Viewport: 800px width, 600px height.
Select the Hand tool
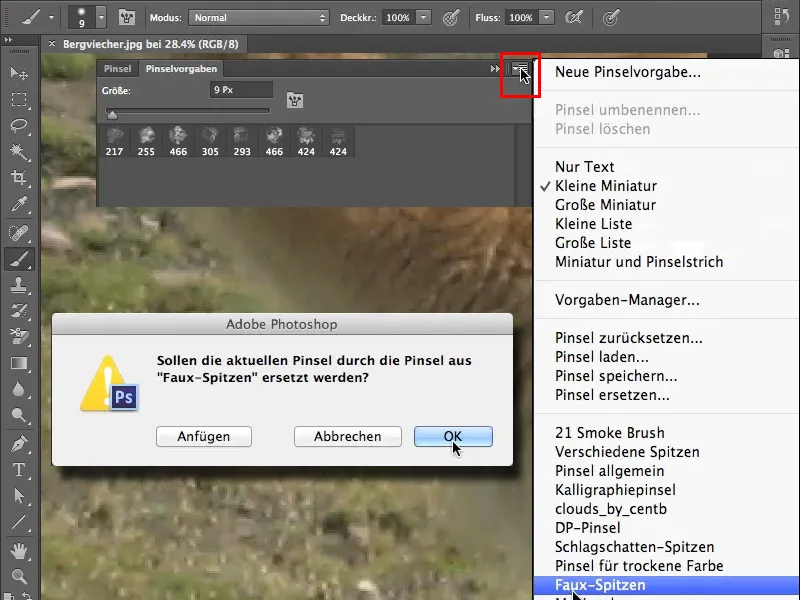[19, 551]
